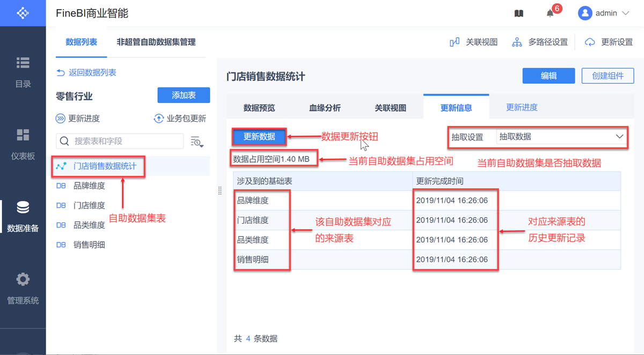This screenshot has height=355, width=644.
Task: Open the 抽取设置 抽取数据 dropdown
Action: [561, 137]
